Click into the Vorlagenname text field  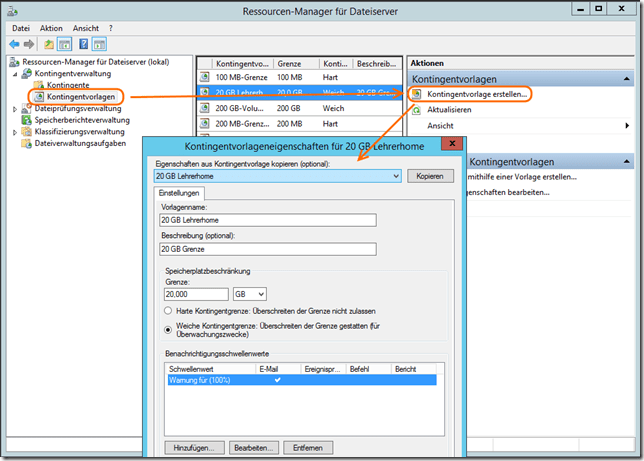coord(267,220)
